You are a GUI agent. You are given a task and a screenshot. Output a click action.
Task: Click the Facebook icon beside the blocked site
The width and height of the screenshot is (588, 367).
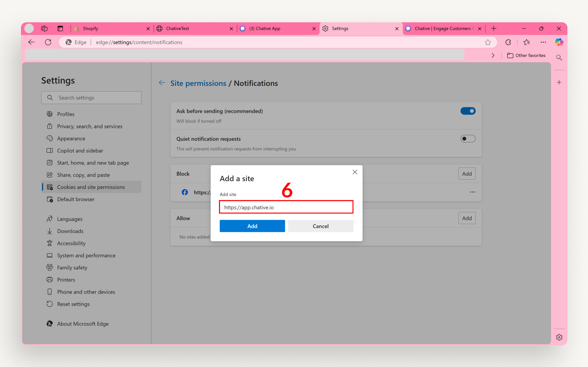click(x=185, y=192)
